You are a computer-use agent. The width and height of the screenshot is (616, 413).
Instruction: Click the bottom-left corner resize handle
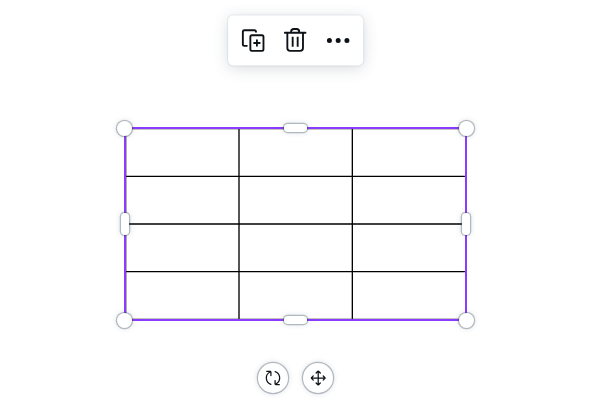[125, 320]
